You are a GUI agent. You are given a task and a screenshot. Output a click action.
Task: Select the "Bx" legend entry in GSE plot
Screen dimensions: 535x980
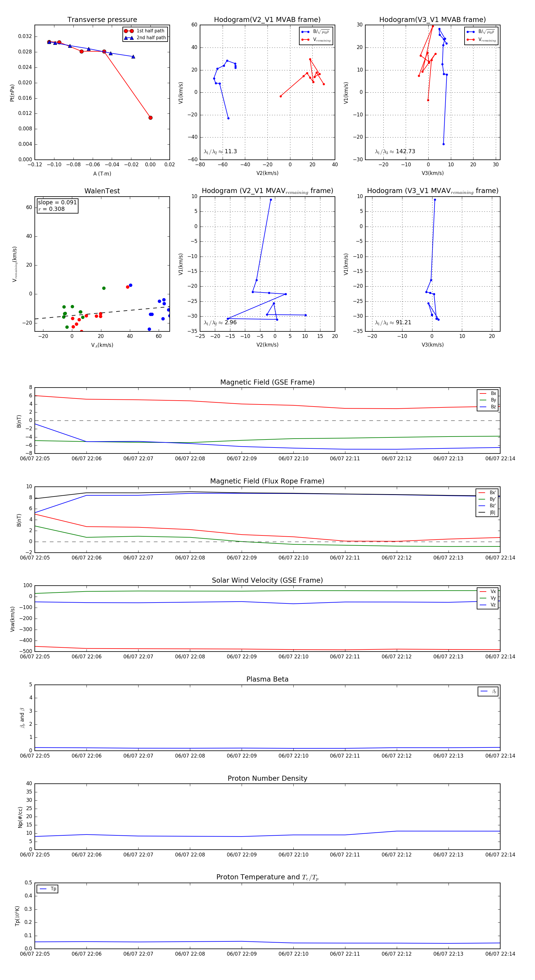(488, 393)
